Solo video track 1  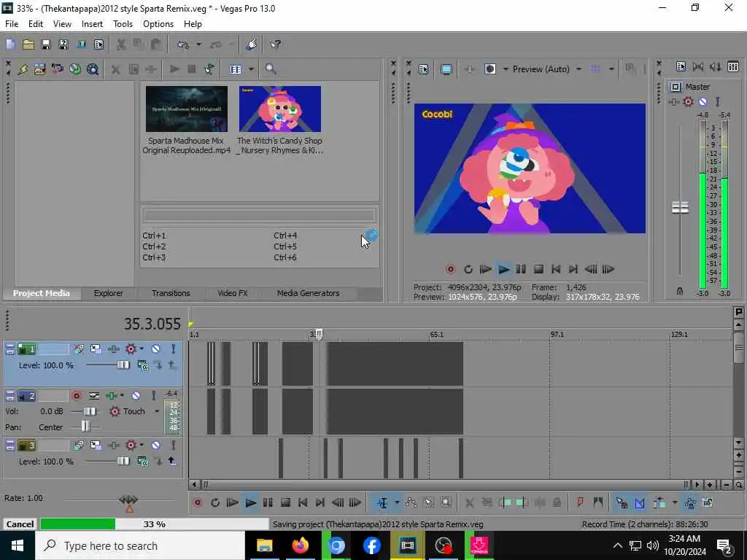click(x=174, y=349)
